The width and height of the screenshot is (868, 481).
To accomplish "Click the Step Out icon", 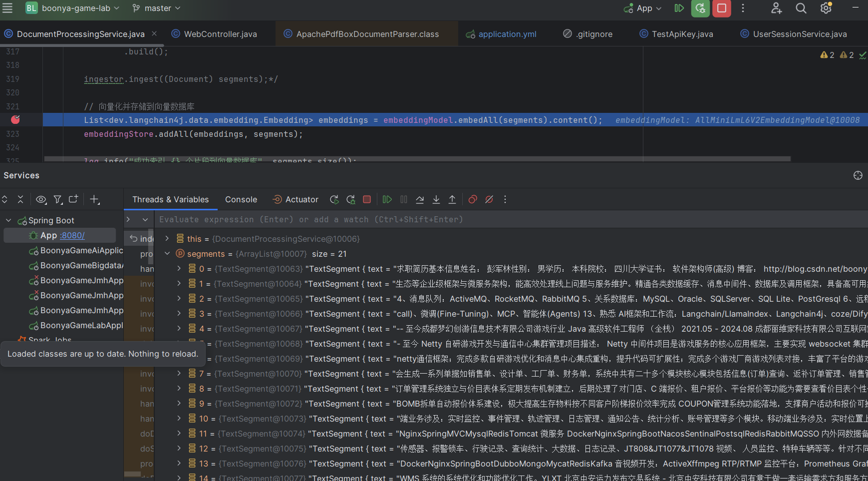I will [452, 199].
